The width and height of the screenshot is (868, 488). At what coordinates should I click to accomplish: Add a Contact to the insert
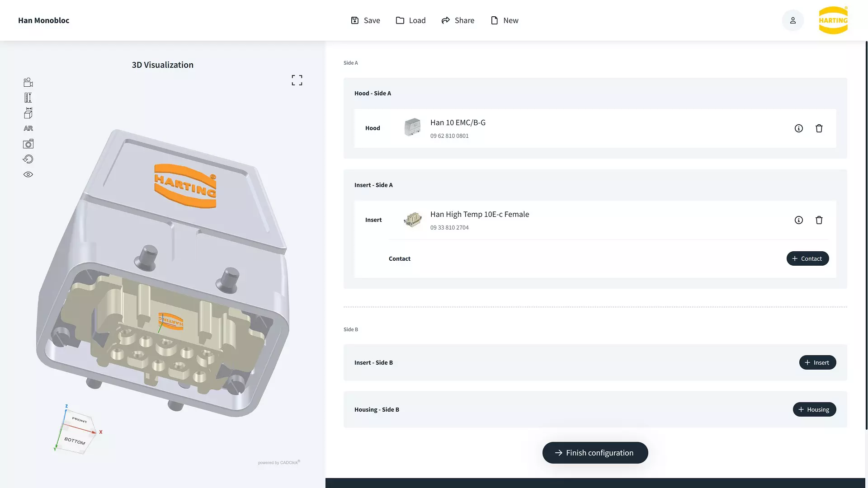[x=807, y=258]
